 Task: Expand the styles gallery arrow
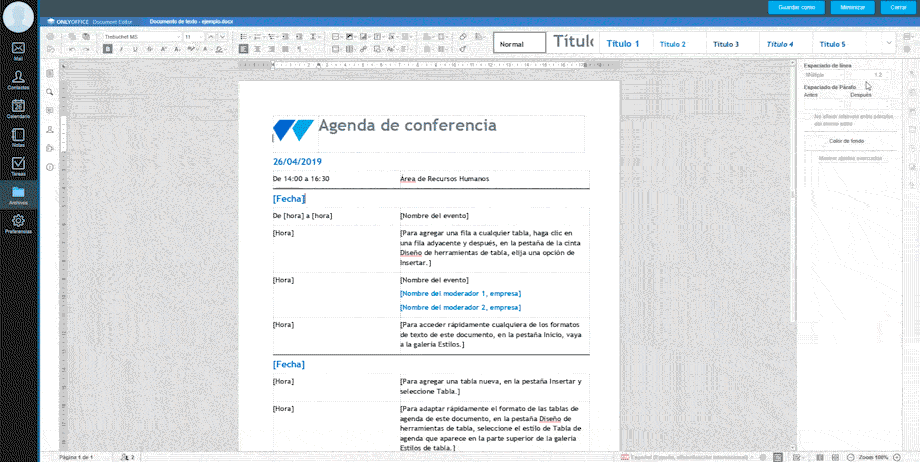(889, 43)
